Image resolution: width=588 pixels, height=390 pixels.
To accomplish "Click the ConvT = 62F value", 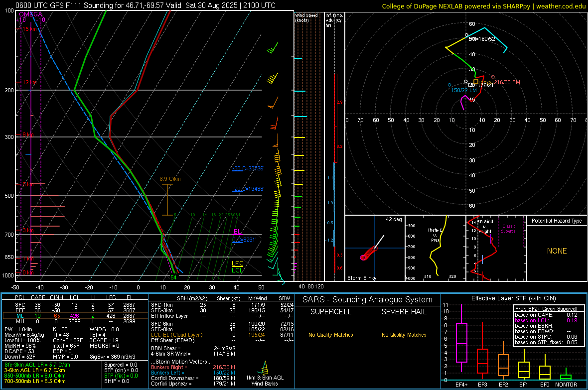I will [67, 340].
